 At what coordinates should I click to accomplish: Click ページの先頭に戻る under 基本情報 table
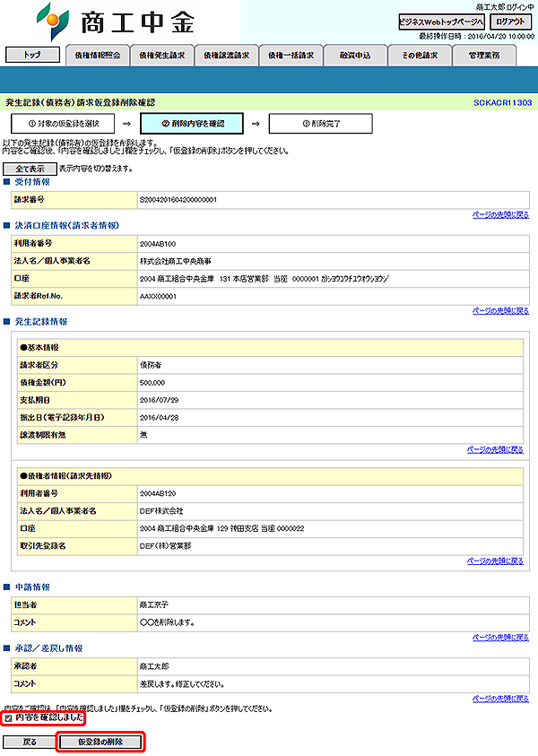495,450
